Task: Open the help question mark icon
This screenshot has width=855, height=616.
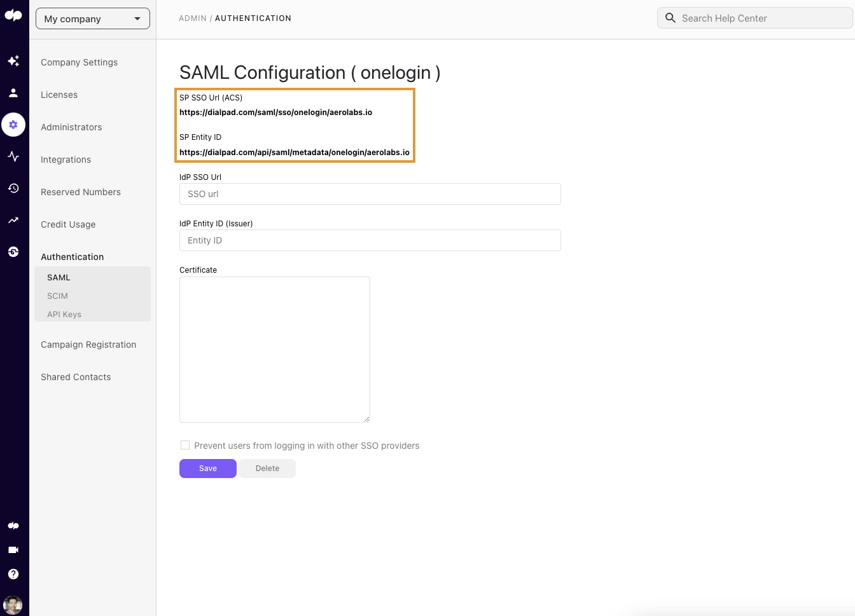Action: click(13, 574)
